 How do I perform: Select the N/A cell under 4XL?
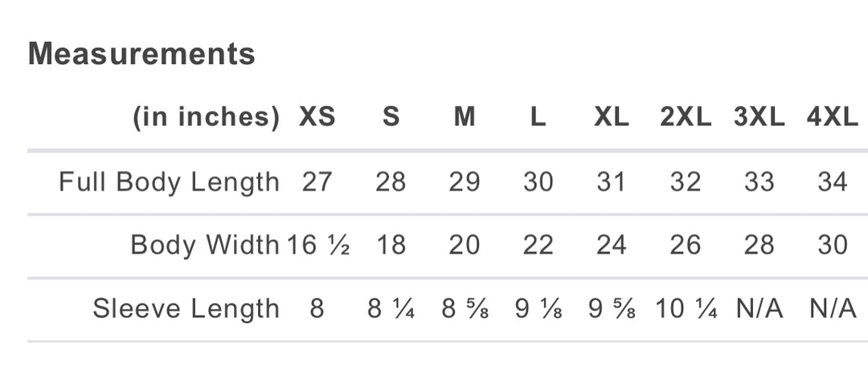pyautogui.click(x=833, y=308)
